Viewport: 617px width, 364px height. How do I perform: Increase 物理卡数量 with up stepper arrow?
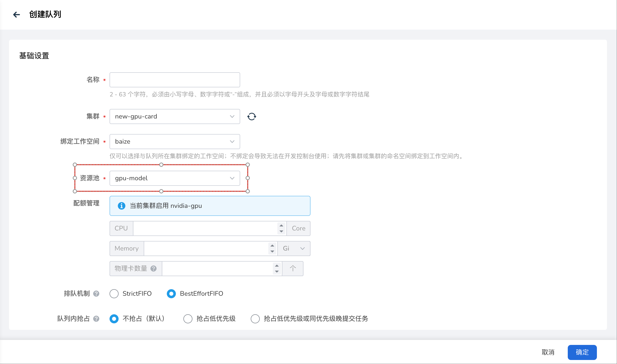coord(277,266)
